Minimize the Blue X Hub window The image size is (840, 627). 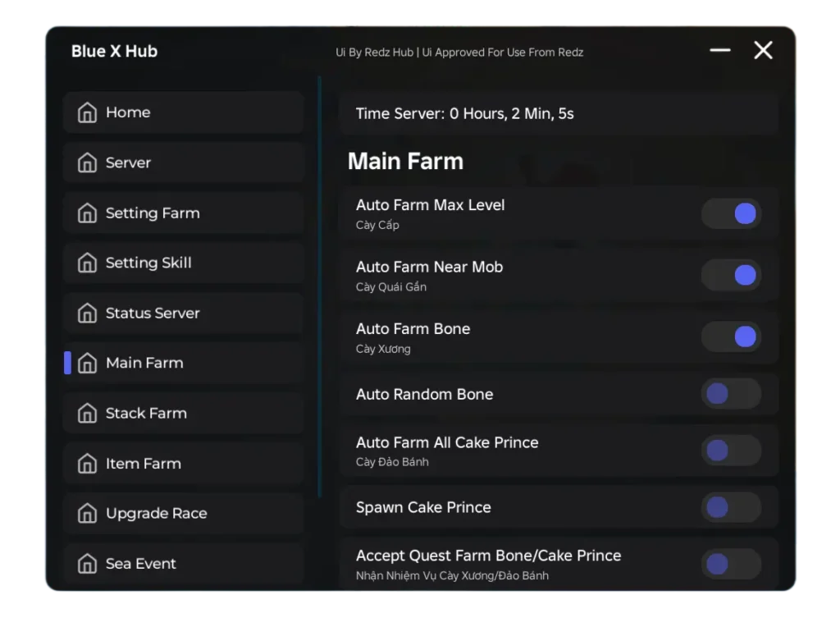[720, 51]
